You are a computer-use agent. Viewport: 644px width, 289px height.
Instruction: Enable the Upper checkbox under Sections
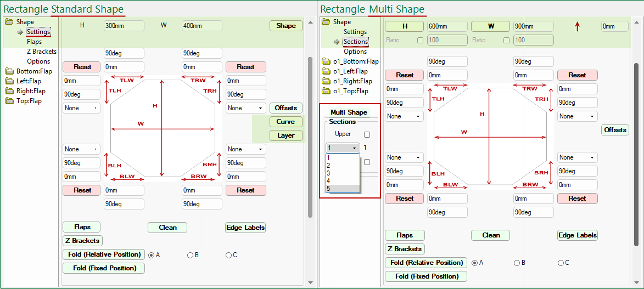(x=367, y=134)
